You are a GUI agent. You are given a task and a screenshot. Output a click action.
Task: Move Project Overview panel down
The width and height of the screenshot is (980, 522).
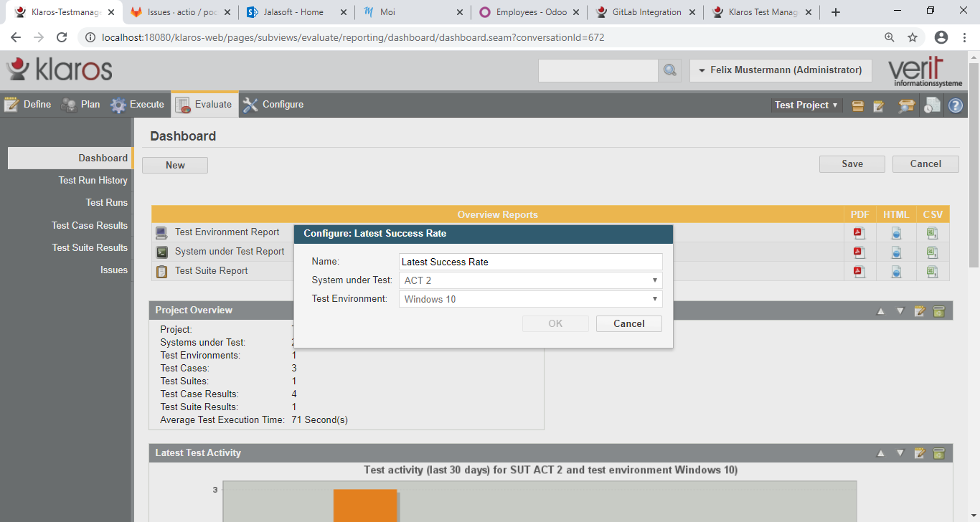[x=900, y=310]
